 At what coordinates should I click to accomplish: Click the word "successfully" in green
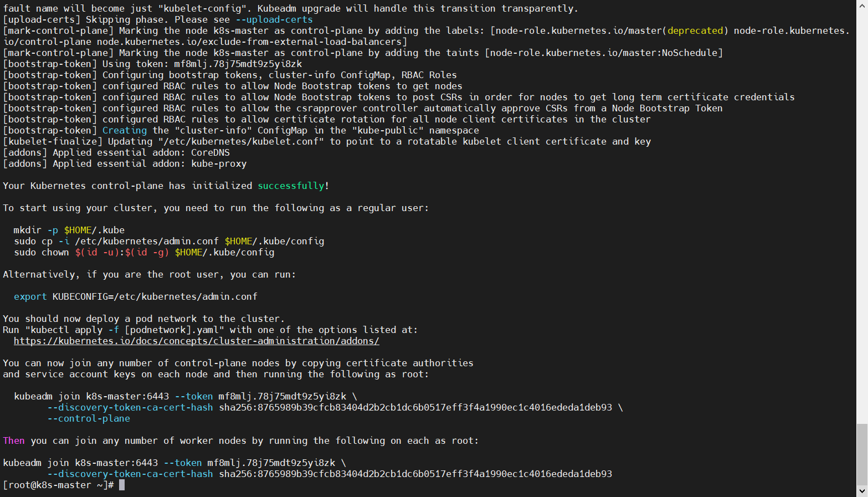[291, 186]
